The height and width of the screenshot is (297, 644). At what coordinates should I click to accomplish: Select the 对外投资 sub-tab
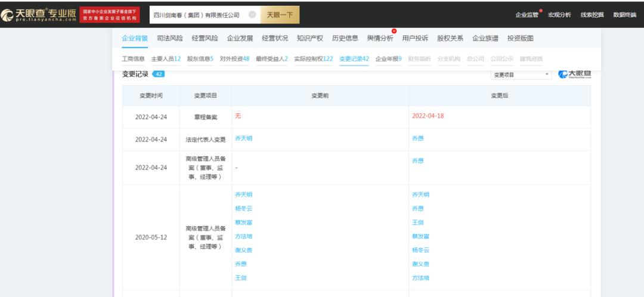234,58
